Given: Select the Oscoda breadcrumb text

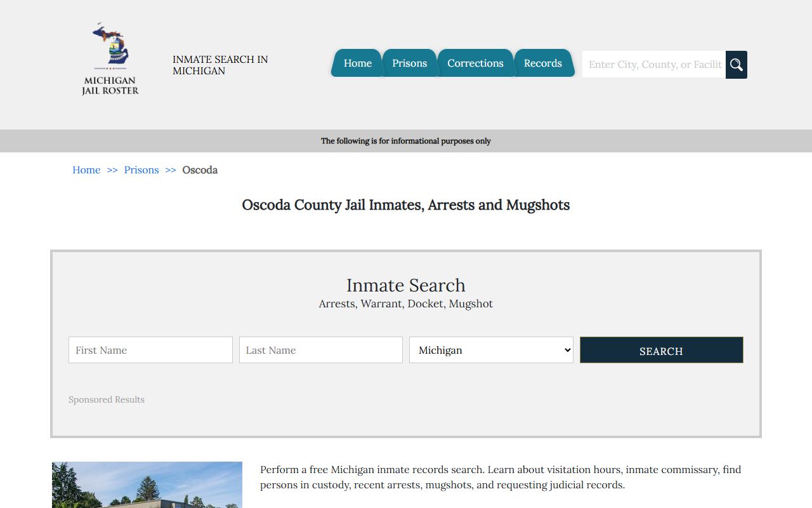Looking at the screenshot, I should tap(200, 170).
